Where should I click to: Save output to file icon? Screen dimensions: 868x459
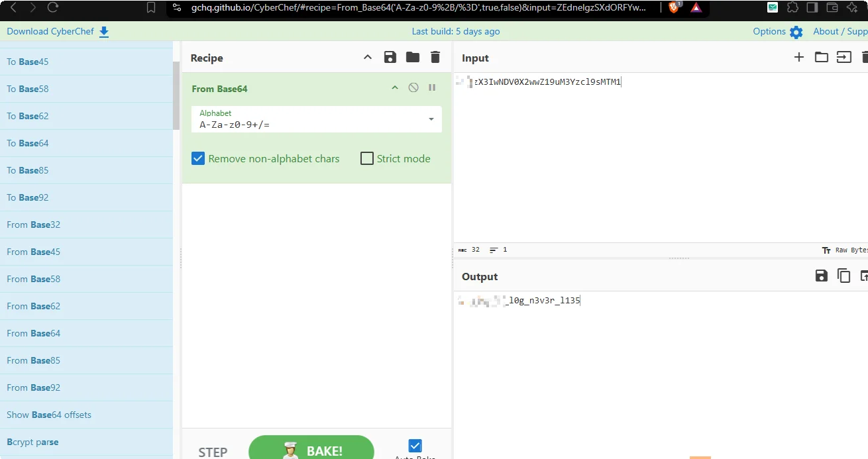[822, 276]
